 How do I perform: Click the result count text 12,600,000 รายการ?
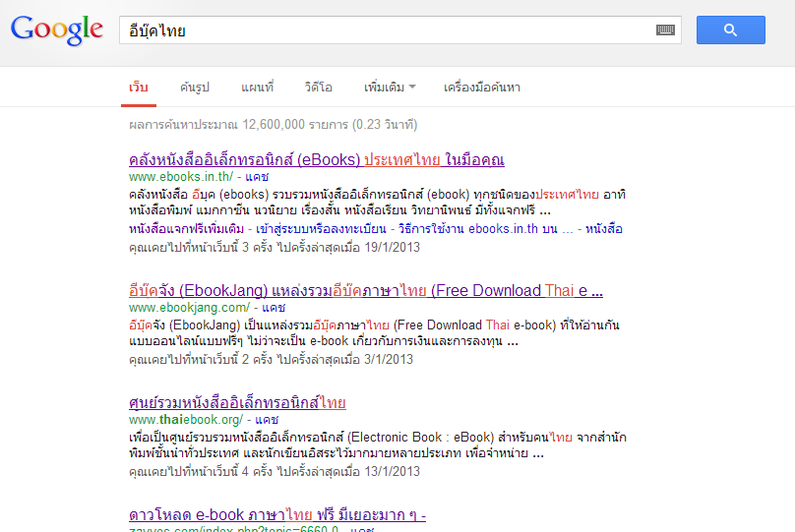tap(295, 125)
